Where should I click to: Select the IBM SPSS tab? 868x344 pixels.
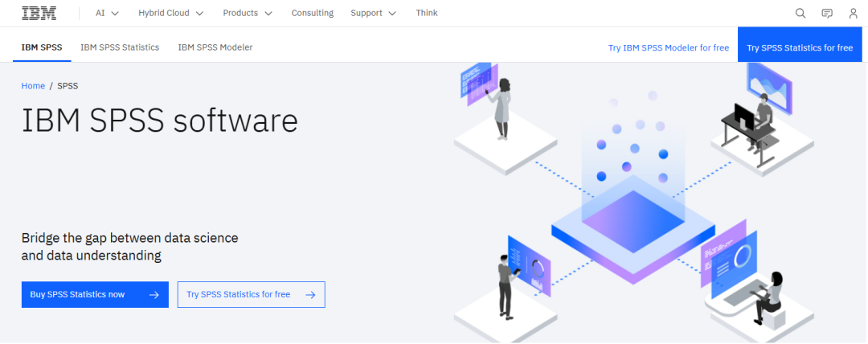(42, 47)
